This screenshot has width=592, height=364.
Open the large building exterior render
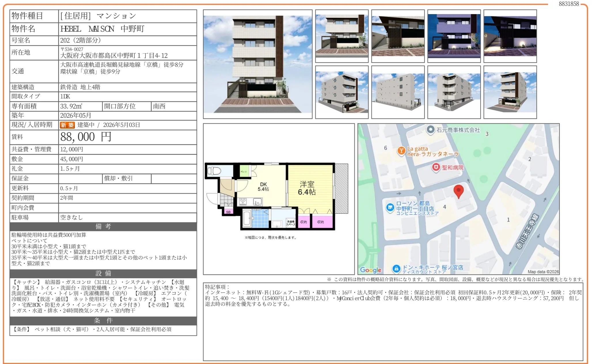point(258,64)
